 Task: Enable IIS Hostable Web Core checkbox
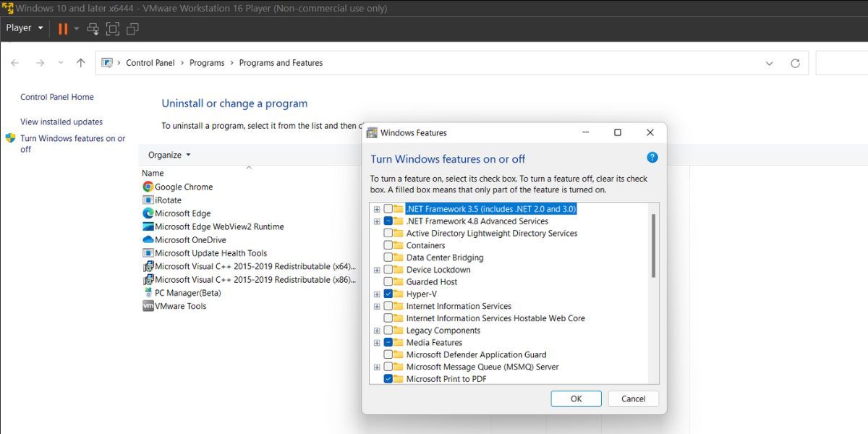[388, 318]
